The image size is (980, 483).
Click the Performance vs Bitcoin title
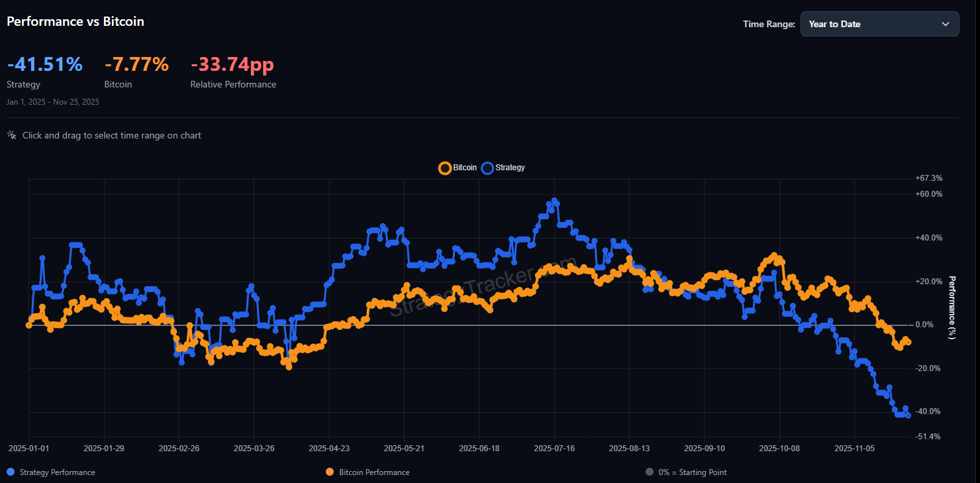pyautogui.click(x=75, y=21)
